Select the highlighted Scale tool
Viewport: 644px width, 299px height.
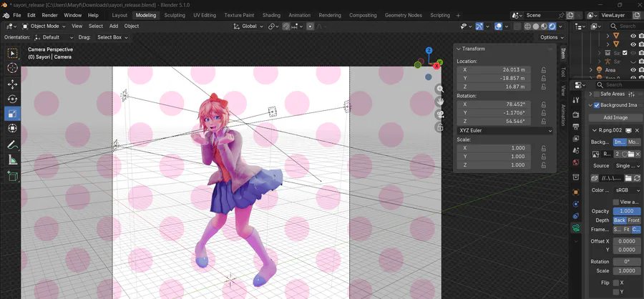tap(12, 114)
